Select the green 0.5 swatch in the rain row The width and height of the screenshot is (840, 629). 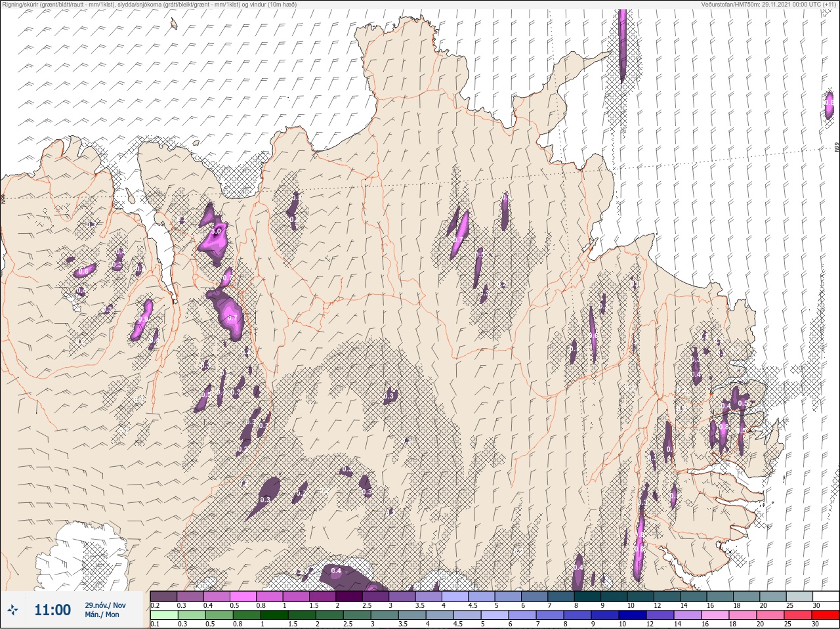coord(219,615)
